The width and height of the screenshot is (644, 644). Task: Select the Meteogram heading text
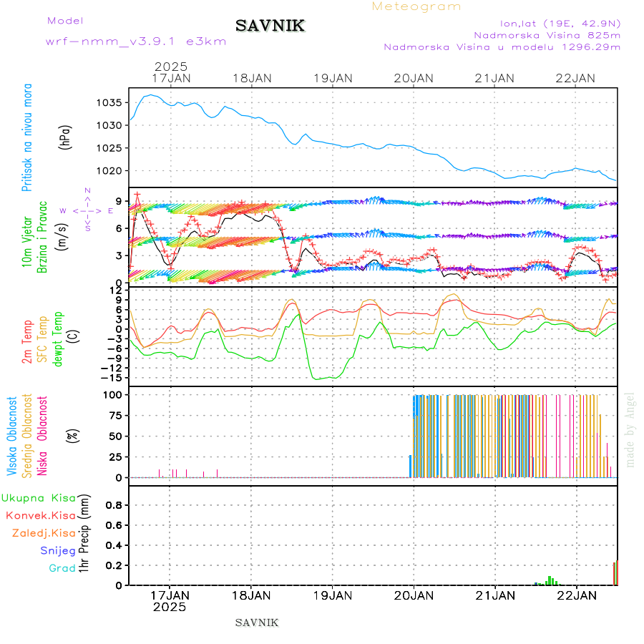(416, 6)
